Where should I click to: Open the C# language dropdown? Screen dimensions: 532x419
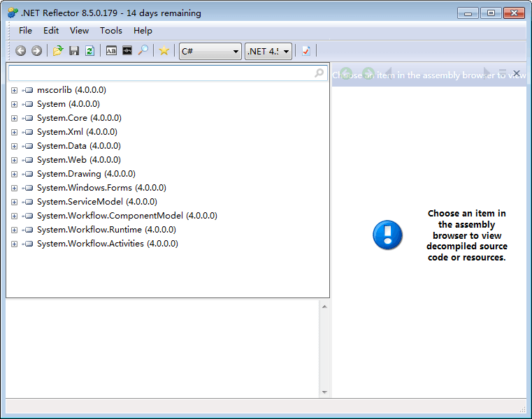point(210,51)
